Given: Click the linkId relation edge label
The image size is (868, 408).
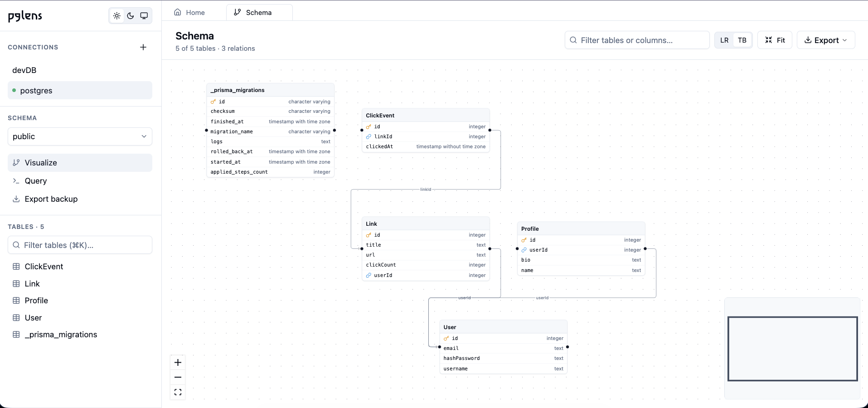Looking at the screenshot, I should coord(426,189).
